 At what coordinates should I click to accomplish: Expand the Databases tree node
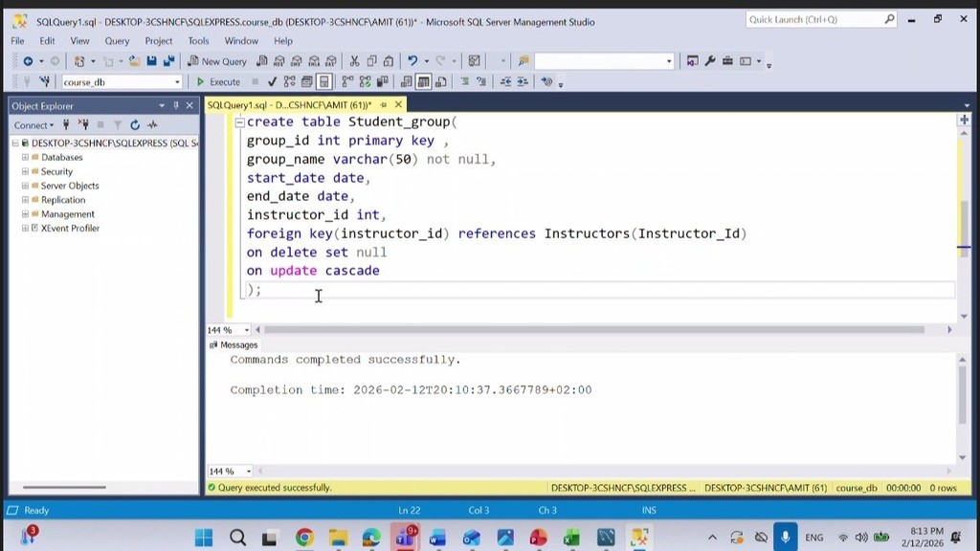[25, 157]
